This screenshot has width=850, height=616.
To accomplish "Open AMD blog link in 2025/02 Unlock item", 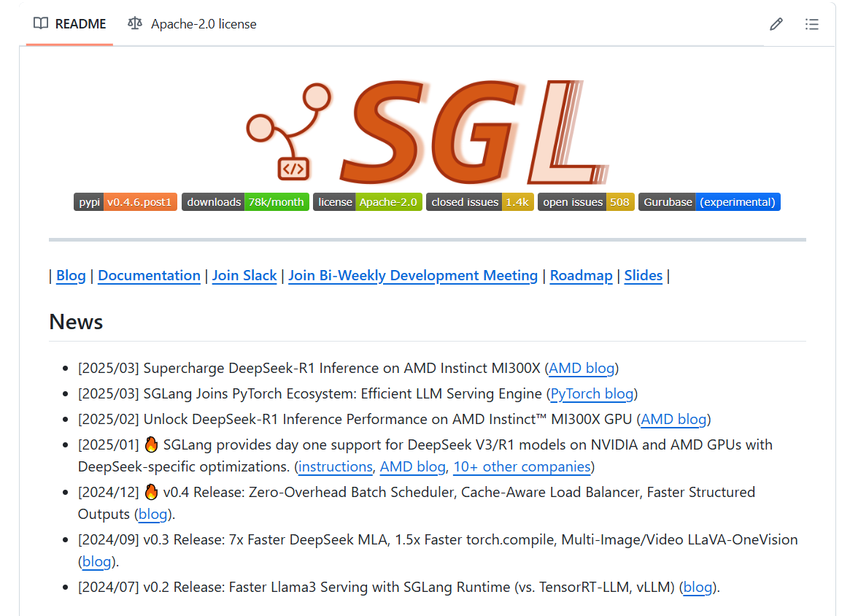I will 674,419.
